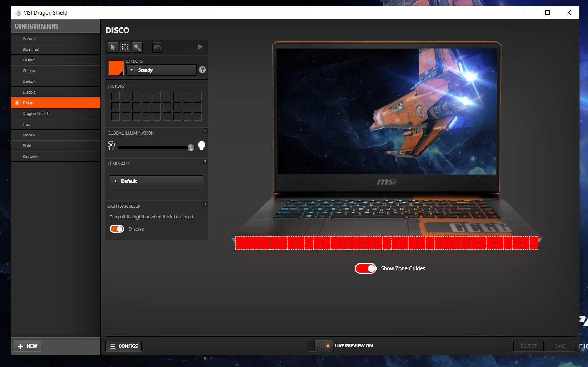
Task: Select the Default configuration in list
Action: point(56,81)
